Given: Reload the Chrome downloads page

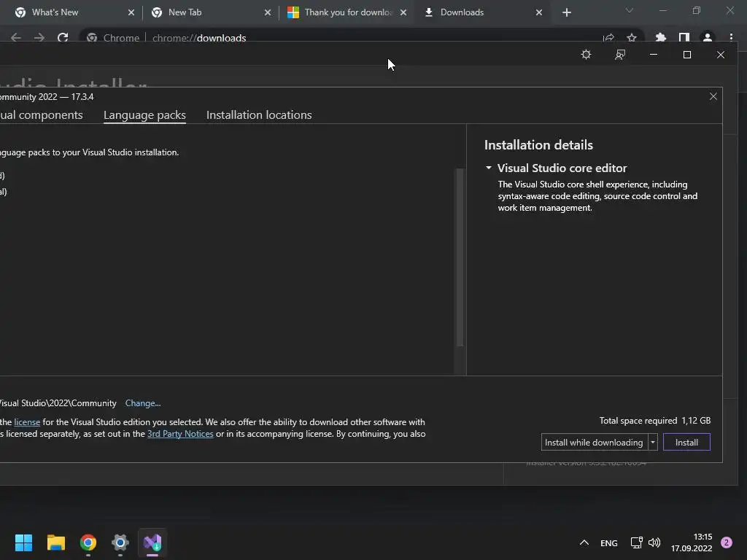Looking at the screenshot, I should coord(63,37).
